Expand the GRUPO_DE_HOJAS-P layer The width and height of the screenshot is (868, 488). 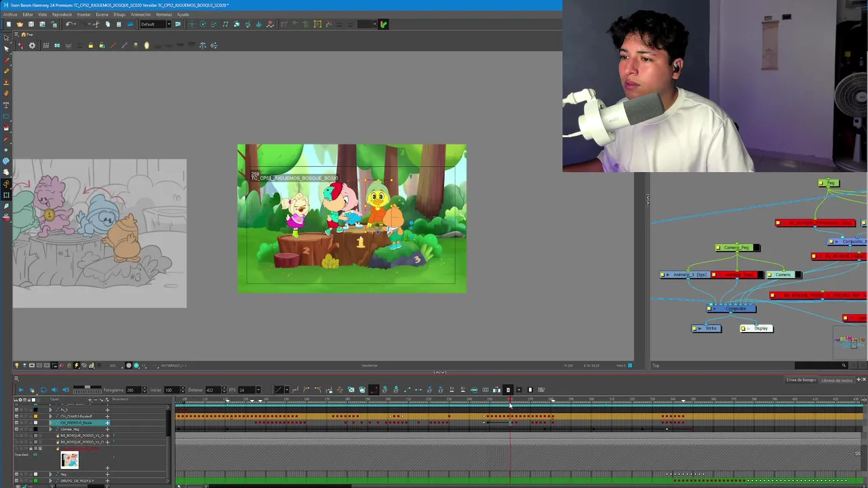50,481
